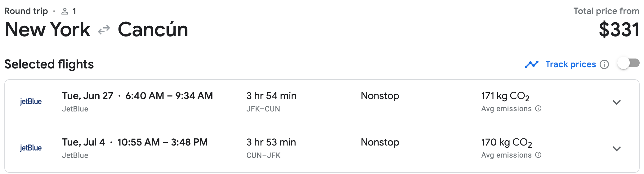Click the JFK–CUN route text
The image size is (644, 174).
pyautogui.click(x=263, y=109)
